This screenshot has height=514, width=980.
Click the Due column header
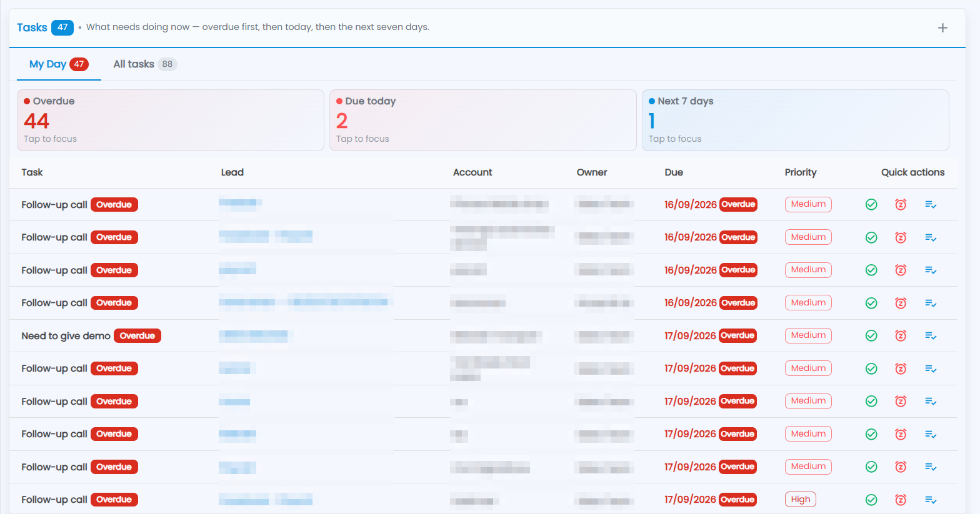(x=674, y=172)
